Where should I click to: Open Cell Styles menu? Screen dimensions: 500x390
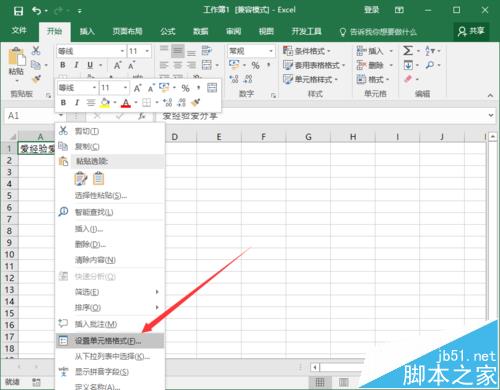310,79
